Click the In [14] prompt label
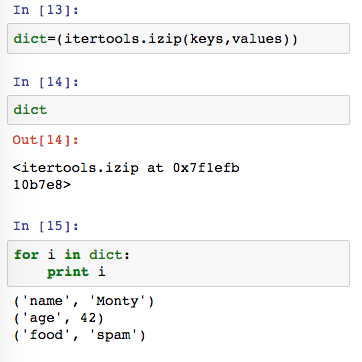Screen dimensions: 362x362 pos(46,82)
